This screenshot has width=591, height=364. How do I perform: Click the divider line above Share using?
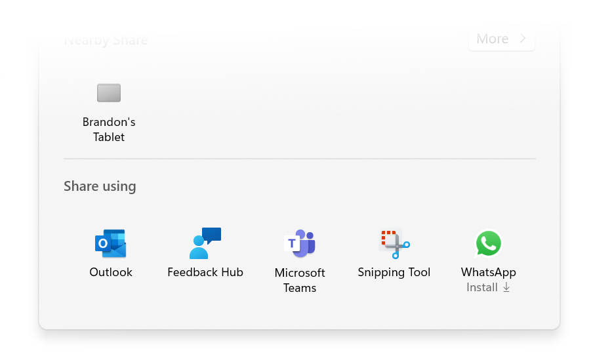(299, 159)
